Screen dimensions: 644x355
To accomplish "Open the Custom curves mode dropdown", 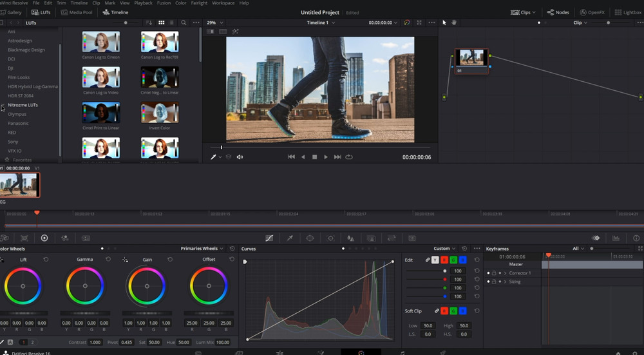I will pyautogui.click(x=444, y=249).
